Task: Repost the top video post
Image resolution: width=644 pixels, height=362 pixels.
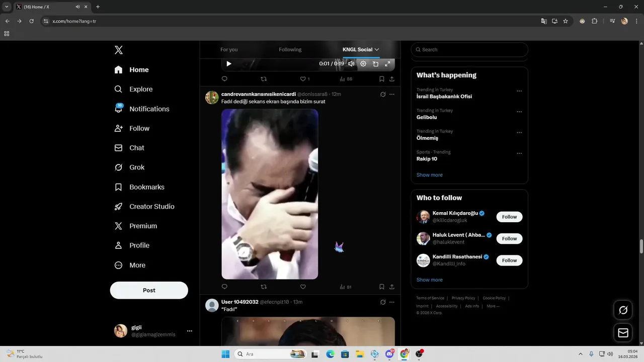Action: point(264,79)
